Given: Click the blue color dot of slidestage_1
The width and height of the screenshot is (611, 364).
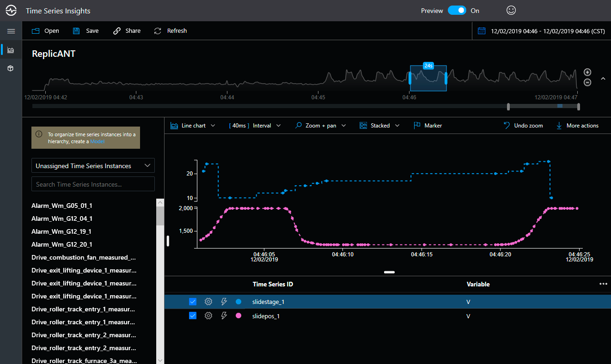Looking at the screenshot, I should (x=238, y=302).
